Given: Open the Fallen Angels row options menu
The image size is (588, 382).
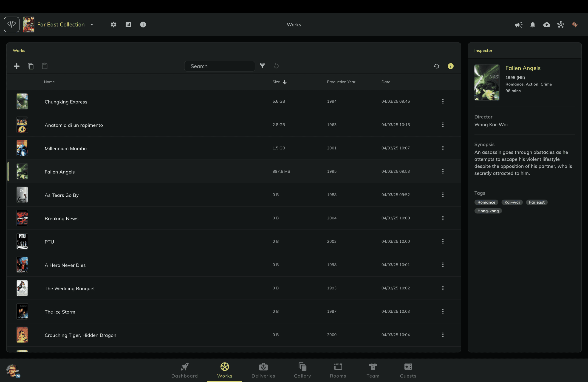Looking at the screenshot, I should pyautogui.click(x=443, y=171).
